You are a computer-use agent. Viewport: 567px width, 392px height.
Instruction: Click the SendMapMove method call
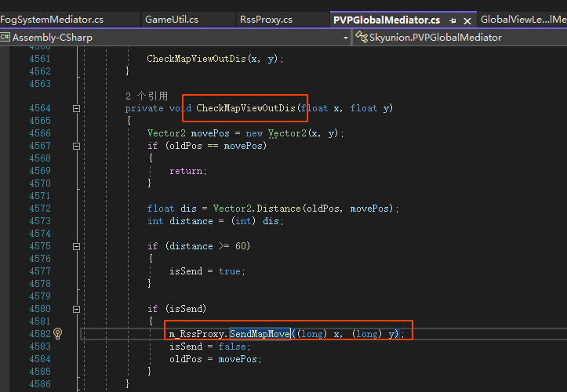point(260,334)
